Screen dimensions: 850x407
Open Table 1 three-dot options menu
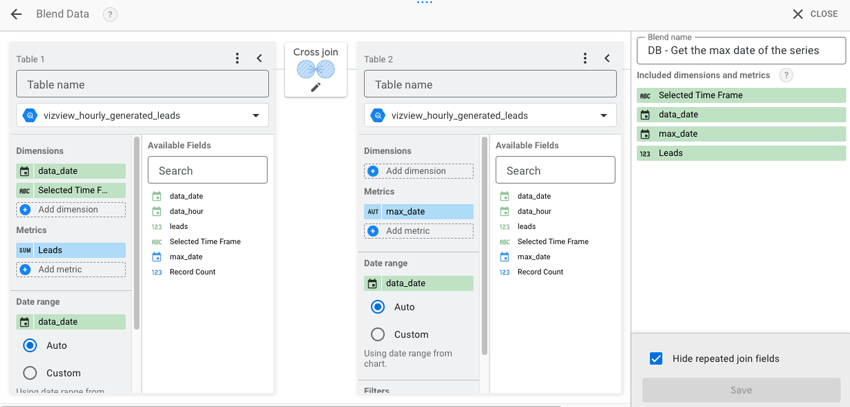pos(237,59)
